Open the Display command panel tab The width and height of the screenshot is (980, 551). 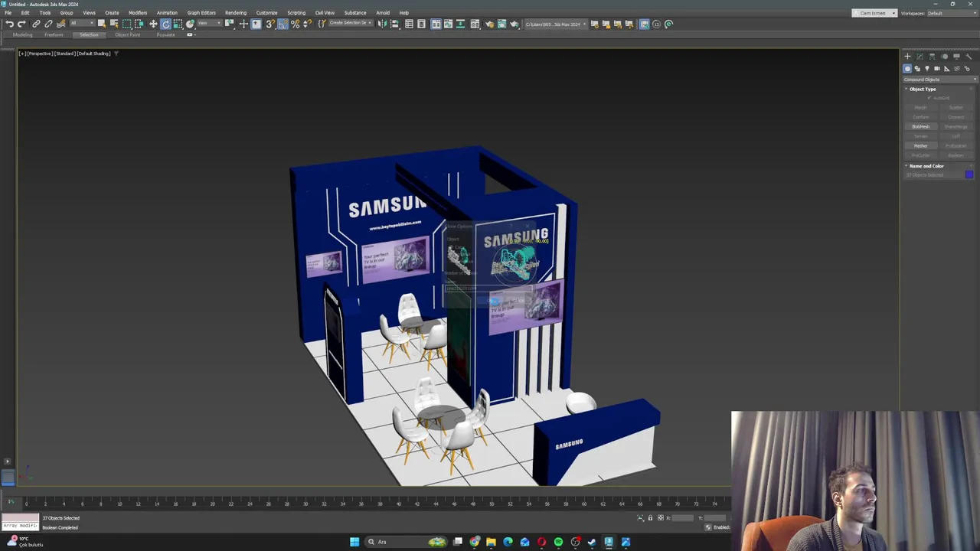(x=956, y=56)
